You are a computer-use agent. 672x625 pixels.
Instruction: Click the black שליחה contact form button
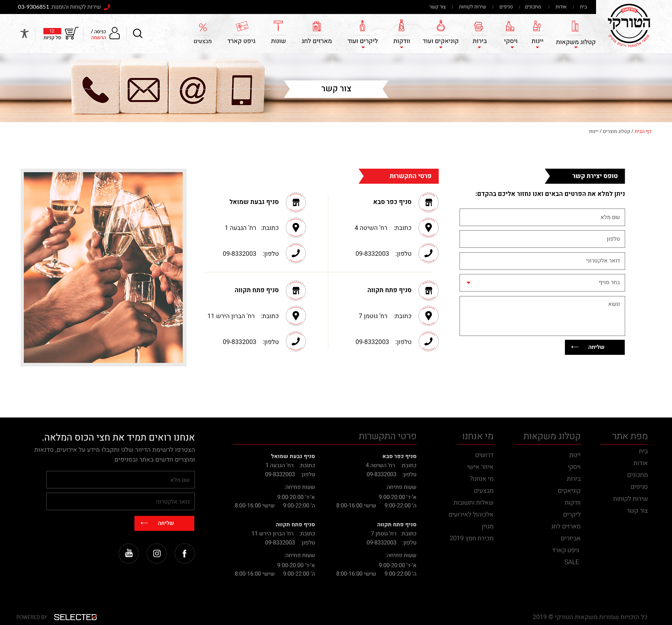point(594,347)
